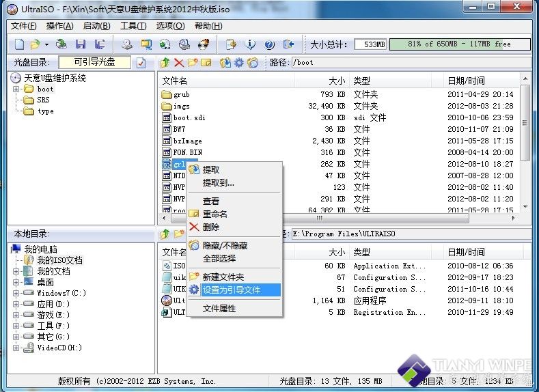539x392 pixels.
Task: Click the gear Set boot file icon
Action: [239, 62]
